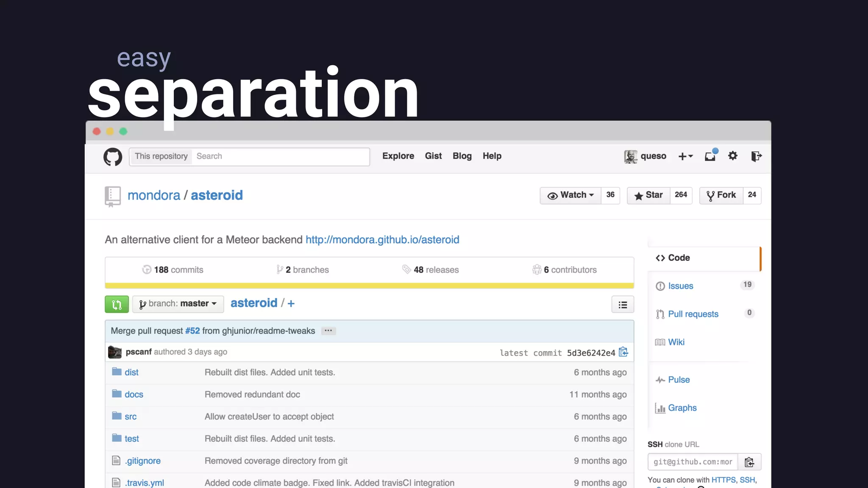Click the repository search field
Image resolution: width=868 pixels, height=488 pixels.
[x=280, y=156]
